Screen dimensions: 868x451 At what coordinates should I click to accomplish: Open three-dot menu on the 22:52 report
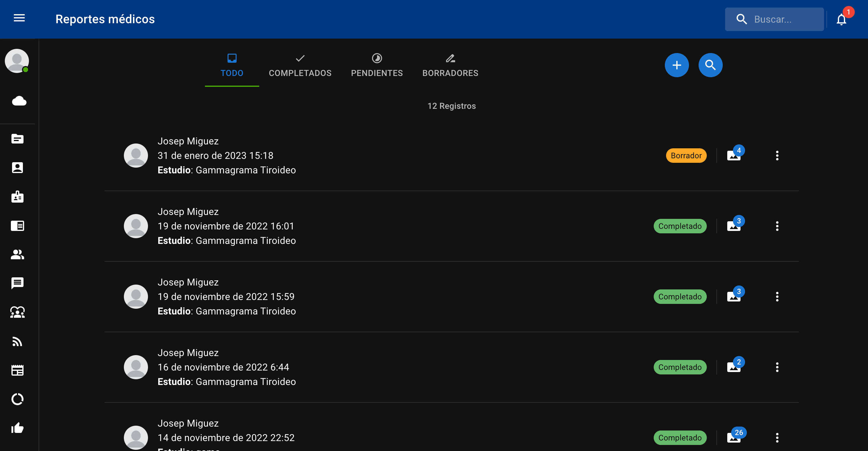click(x=777, y=437)
